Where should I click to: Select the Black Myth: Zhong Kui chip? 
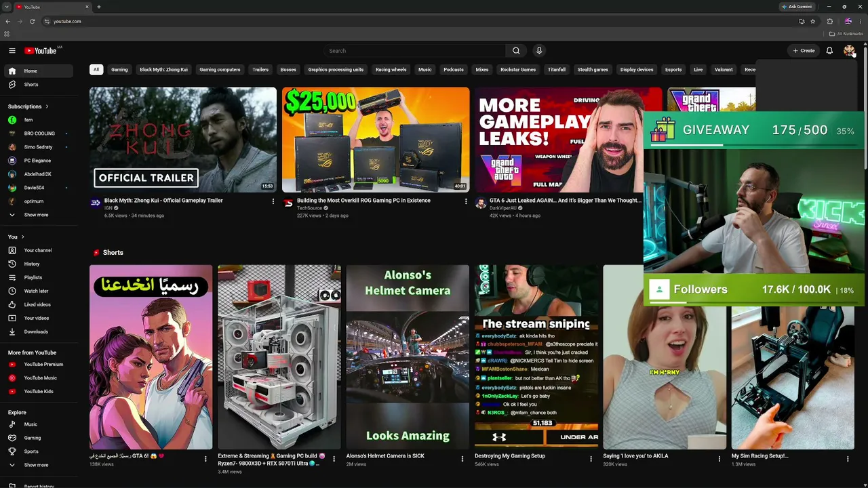163,70
